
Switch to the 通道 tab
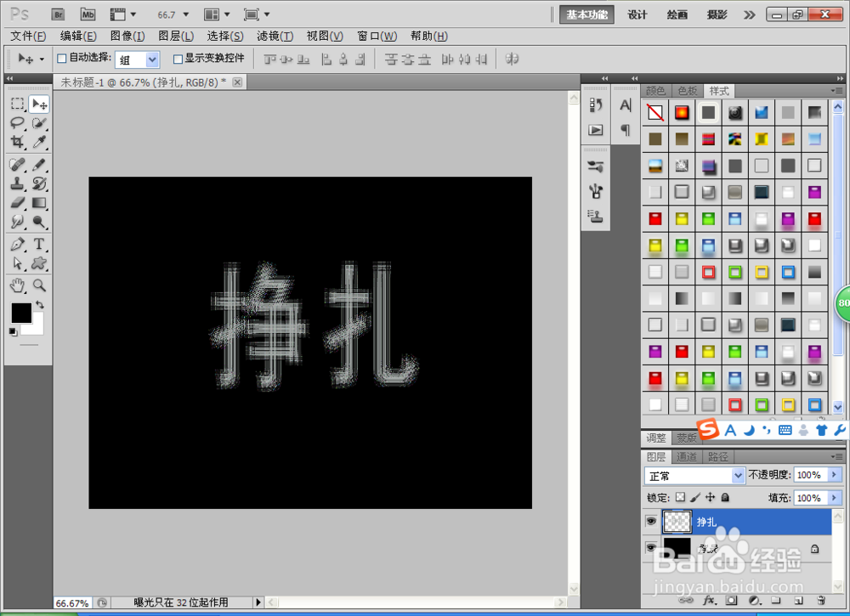[x=686, y=457]
